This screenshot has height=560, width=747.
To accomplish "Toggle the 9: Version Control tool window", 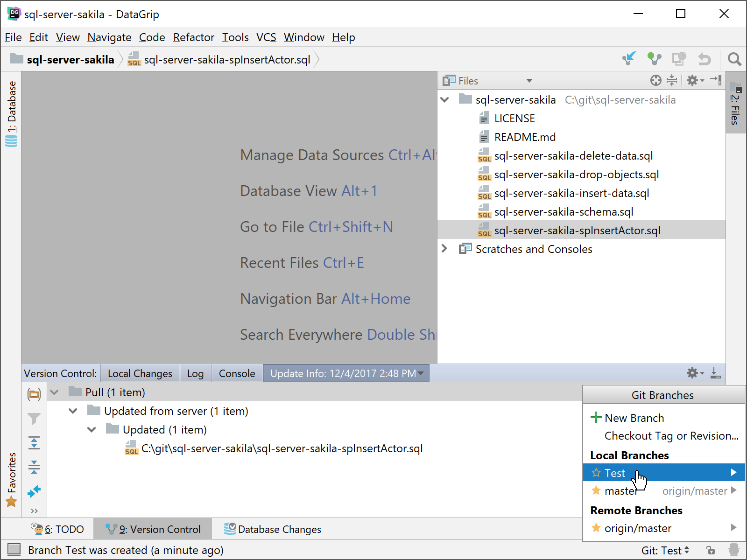I will coord(153,529).
